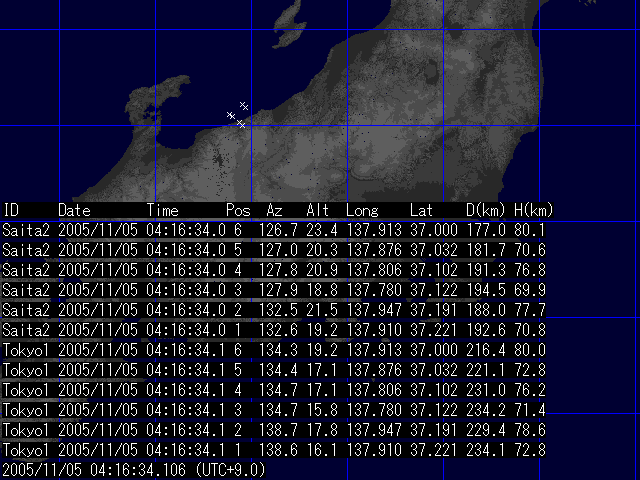Select the height value 78.6
640x480 pixels.
tap(530, 430)
